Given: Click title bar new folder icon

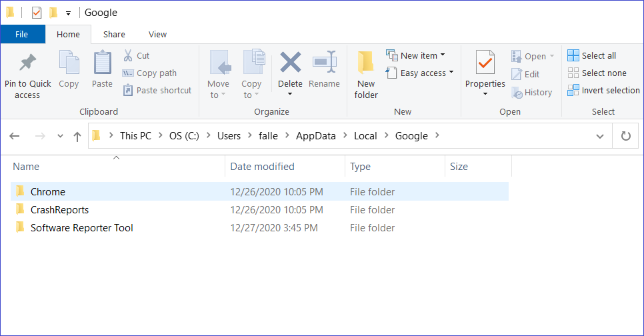Looking at the screenshot, I should tap(53, 13).
